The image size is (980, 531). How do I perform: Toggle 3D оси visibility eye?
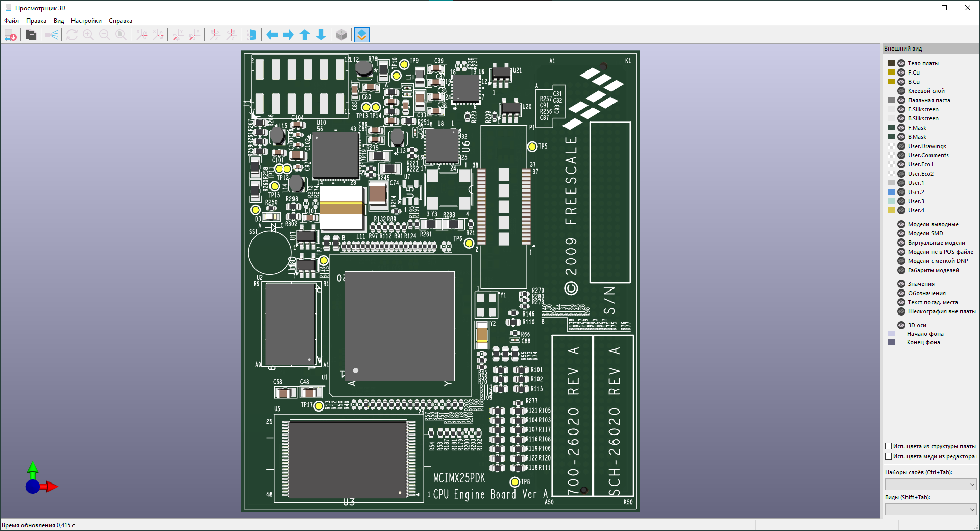pos(901,325)
